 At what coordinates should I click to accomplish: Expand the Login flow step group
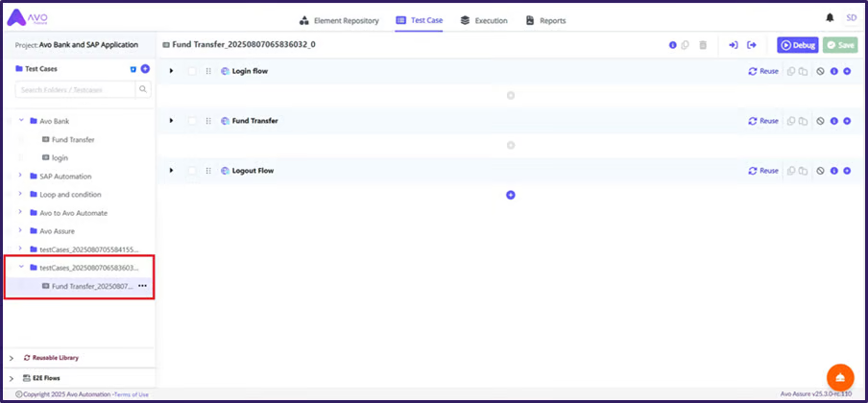tap(172, 71)
